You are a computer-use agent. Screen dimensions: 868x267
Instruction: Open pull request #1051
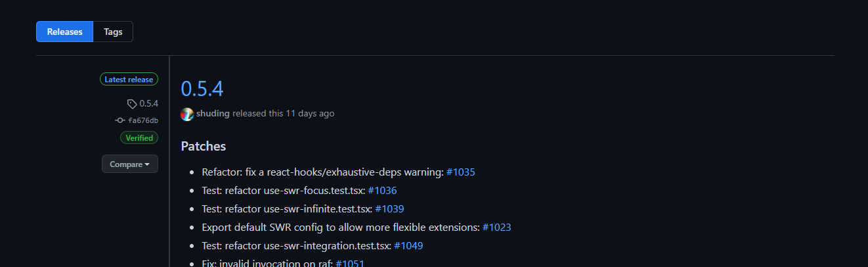(350, 263)
